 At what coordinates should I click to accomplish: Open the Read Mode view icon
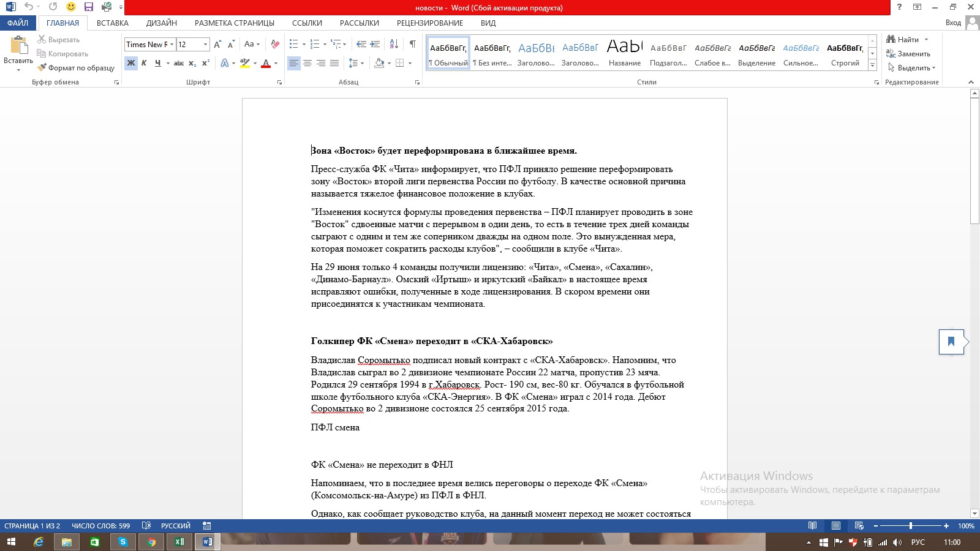point(812,526)
